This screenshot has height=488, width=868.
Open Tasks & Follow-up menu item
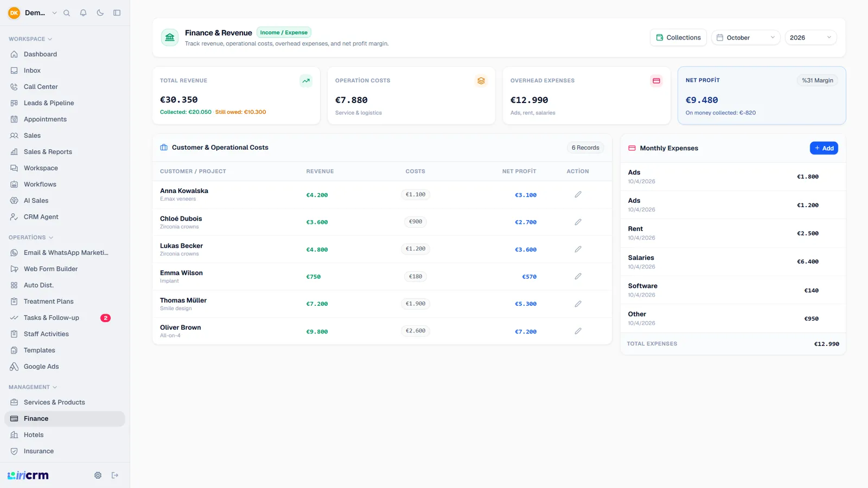pos(65,318)
